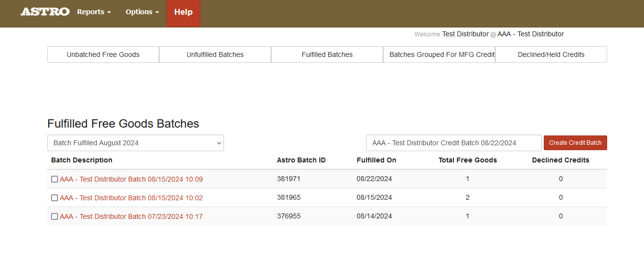This screenshot has width=644, height=266.
Task: Open Batches Grouped For MFG Credit tab
Action: point(439,54)
